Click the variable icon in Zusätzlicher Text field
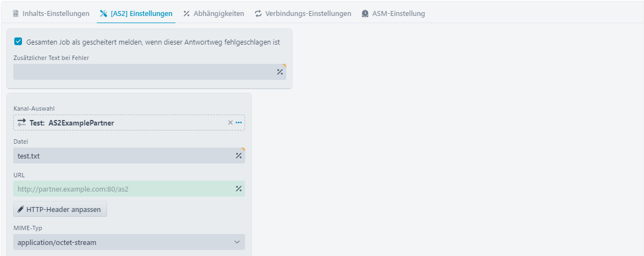This screenshot has height=256, width=644. (x=280, y=72)
